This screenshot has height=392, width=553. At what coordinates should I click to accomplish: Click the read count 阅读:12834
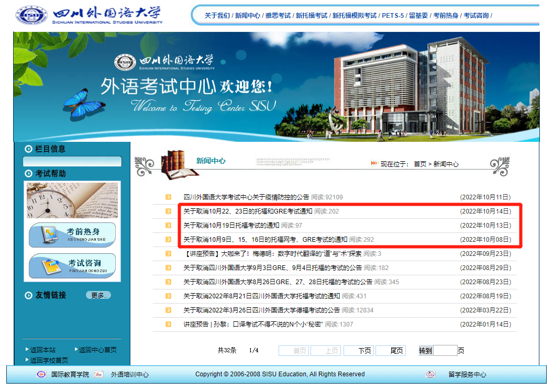point(358,310)
